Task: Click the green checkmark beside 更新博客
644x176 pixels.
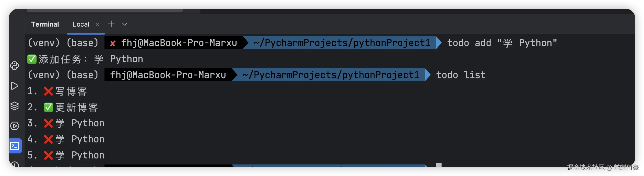Action: click(x=48, y=108)
